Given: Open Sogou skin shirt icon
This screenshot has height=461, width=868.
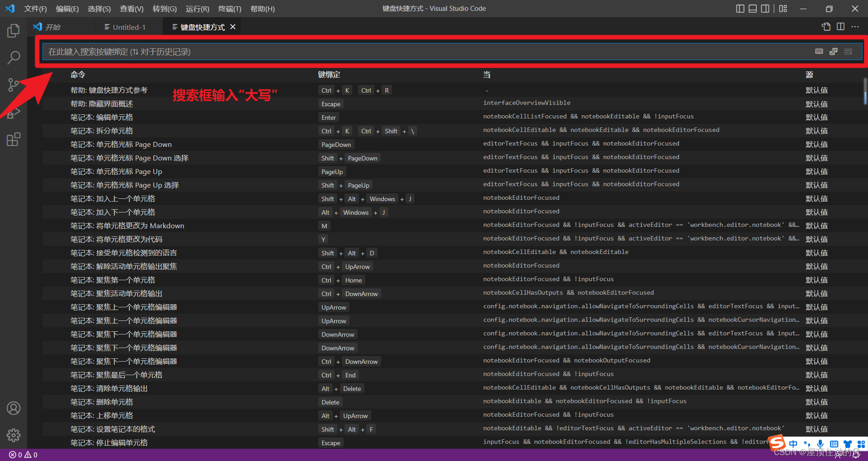Looking at the screenshot, I should pyautogui.click(x=848, y=444).
